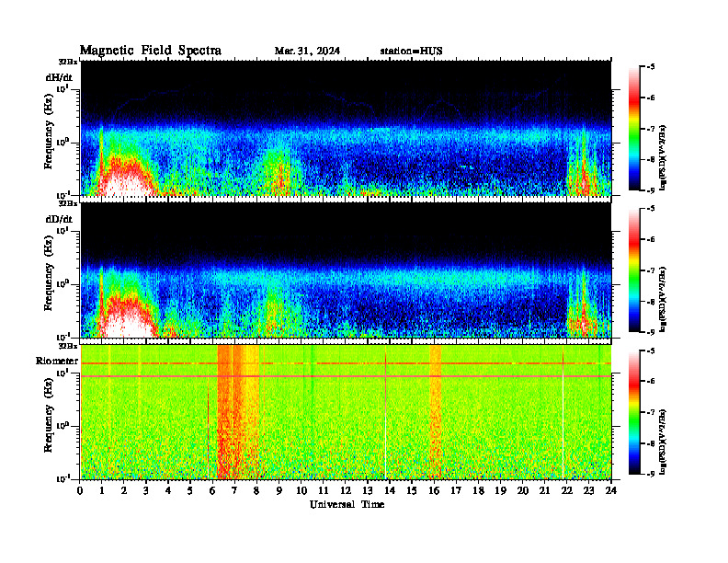The height and width of the screenshot is (563, 728).
Task: Click hour '22' on the time axis
Action: coord(566,490)
